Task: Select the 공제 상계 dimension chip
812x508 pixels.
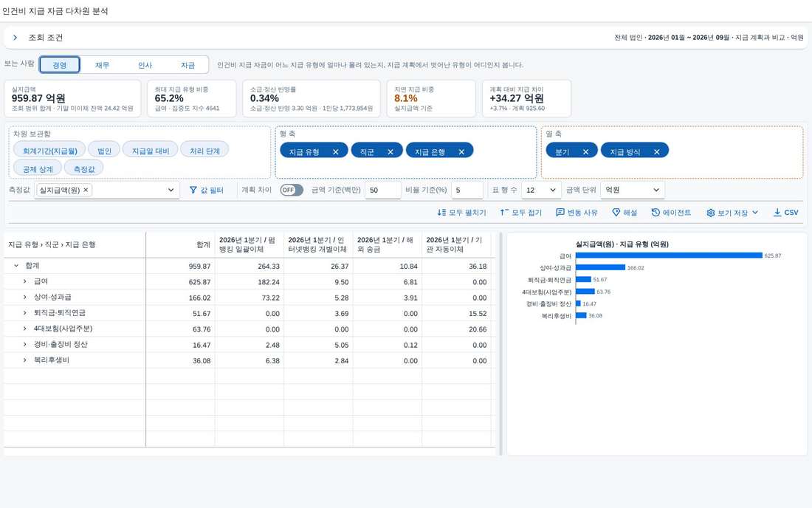Action: pyautogui.click(x=38, y=169)
